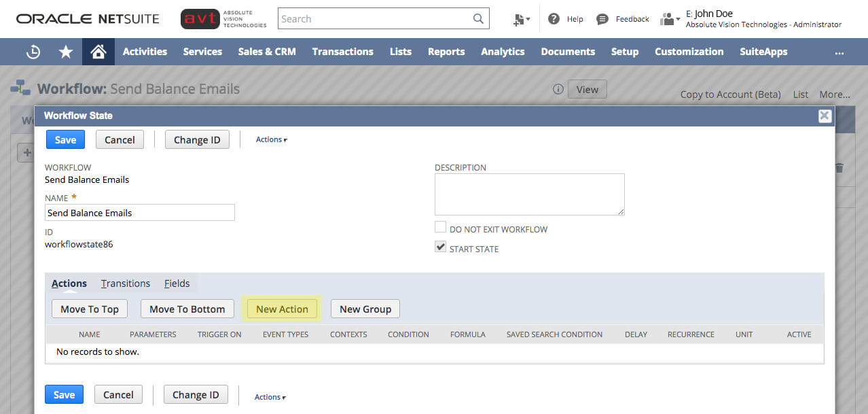
Task: Go to dashboard via the Home icon
Action: click(x=98, y=52)
